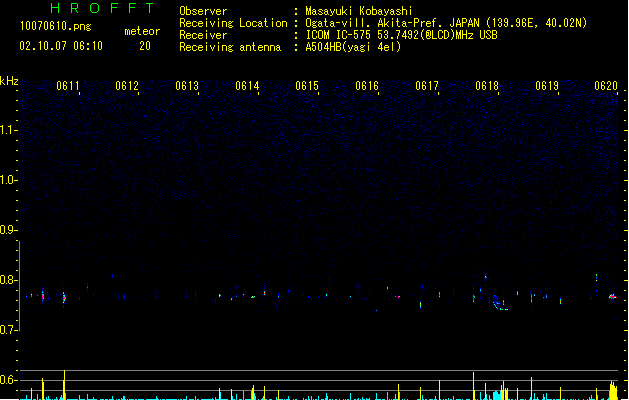Screen dimensions: 629x400
Task: Click the 0616 time marker
Action: (x=367, y=86)
